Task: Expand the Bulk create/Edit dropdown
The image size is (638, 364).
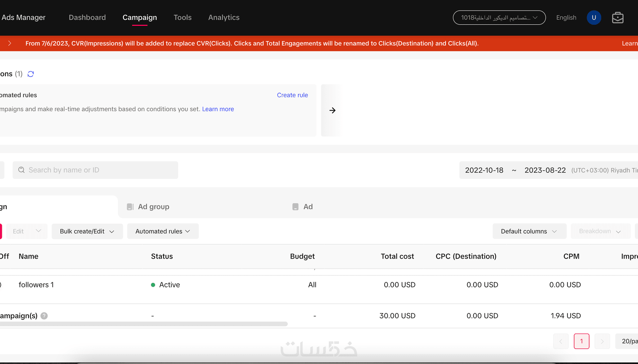Action: 87,231
